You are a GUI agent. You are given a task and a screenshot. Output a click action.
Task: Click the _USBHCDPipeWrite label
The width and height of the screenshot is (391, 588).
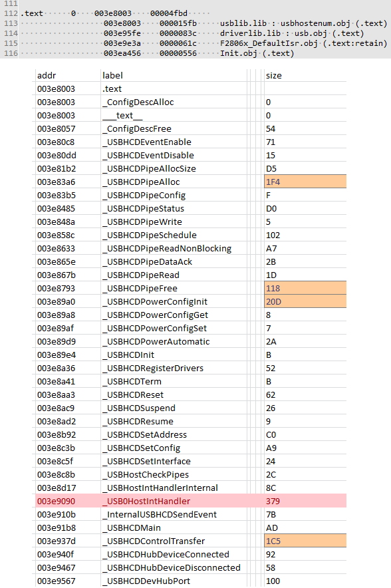coord(142,222)
